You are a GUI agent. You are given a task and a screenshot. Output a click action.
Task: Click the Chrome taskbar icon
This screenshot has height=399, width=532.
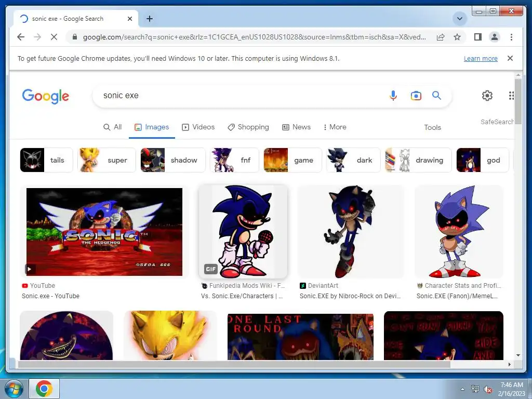(x=44, y=389)
